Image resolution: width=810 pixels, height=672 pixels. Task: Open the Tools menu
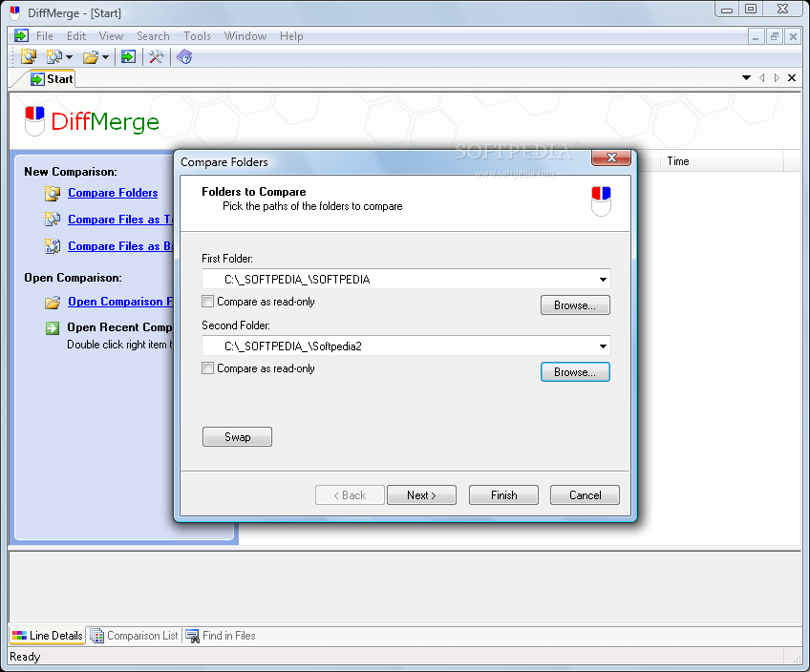pos(197,36)
